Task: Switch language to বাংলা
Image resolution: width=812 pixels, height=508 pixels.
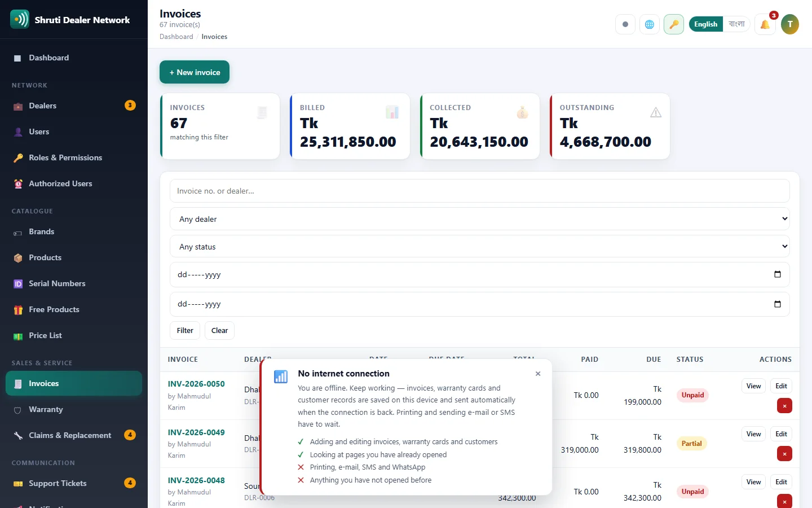Action: point(736,24)
